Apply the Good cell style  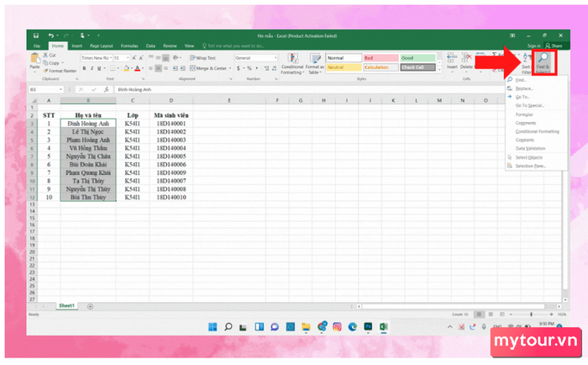tap(417, 58)
